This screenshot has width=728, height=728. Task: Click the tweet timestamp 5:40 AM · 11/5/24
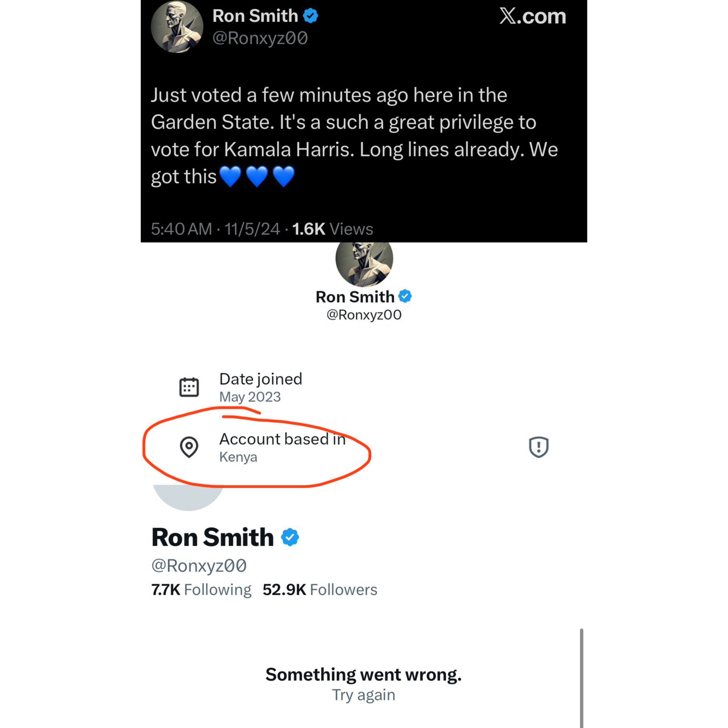[x=215, y=229]
